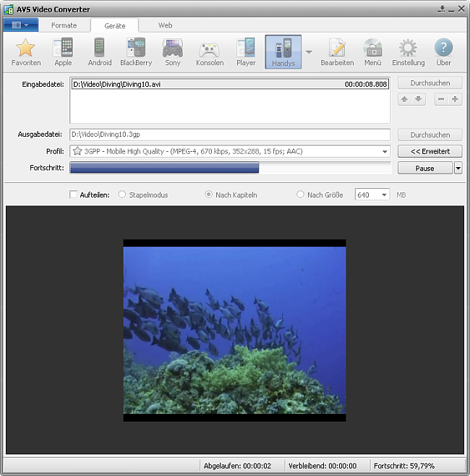The width and height of the screenshot is (470, 476).
Task: Switch to the Web tab
Action: coord(165,25)
